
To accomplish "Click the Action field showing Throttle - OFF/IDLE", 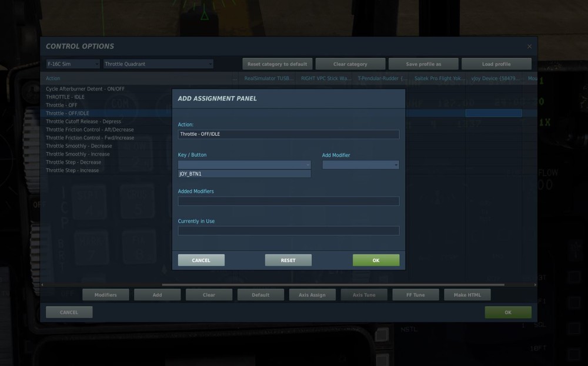I will point(288,134).
